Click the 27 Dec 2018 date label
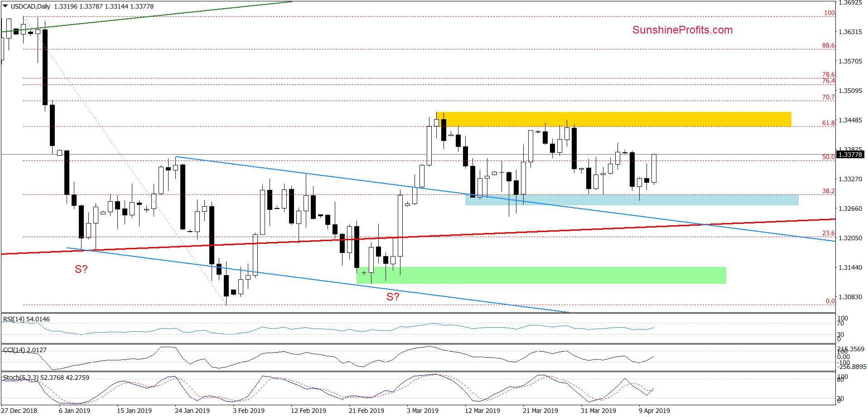868x417 pixels. tap(19, 411)
